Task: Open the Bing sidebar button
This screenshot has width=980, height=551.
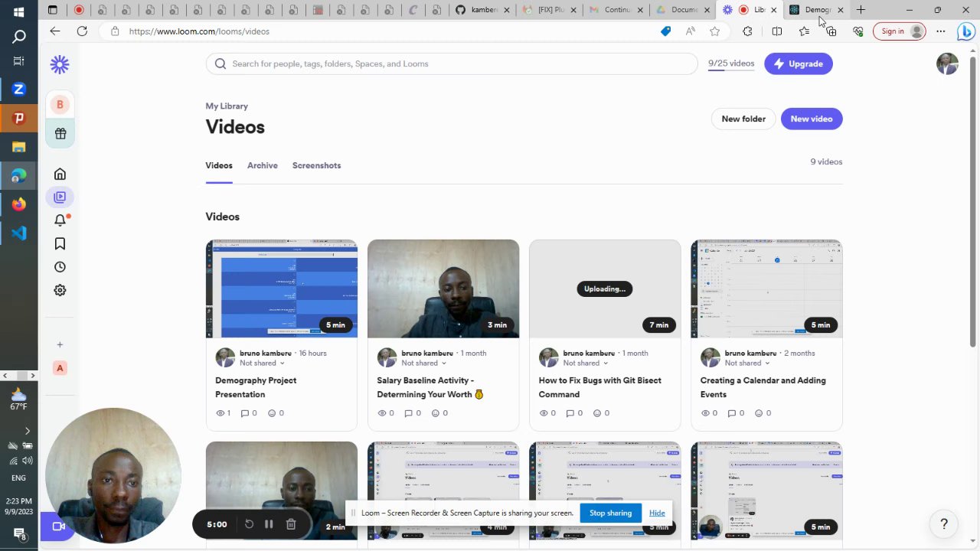Action: (x=966, y=31)
